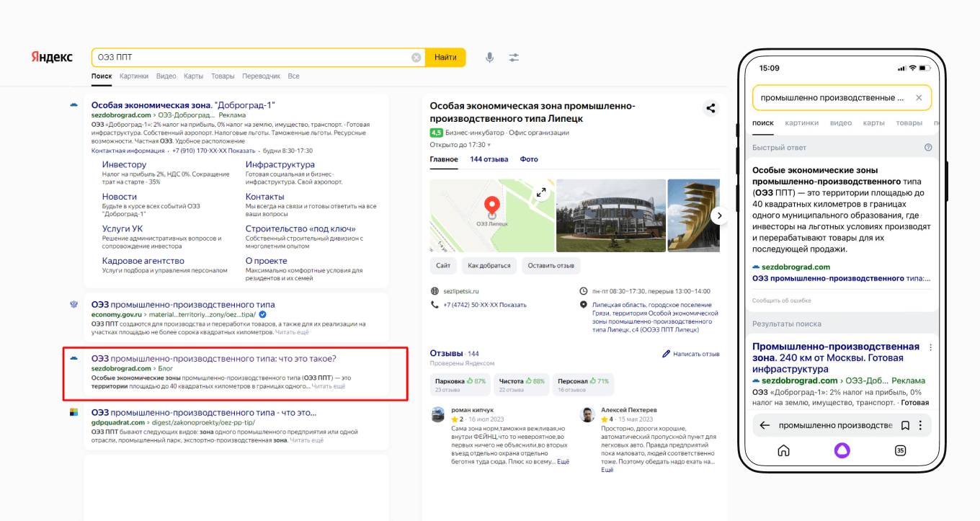Open the building photo thumbnail

[x=610, y=215]
